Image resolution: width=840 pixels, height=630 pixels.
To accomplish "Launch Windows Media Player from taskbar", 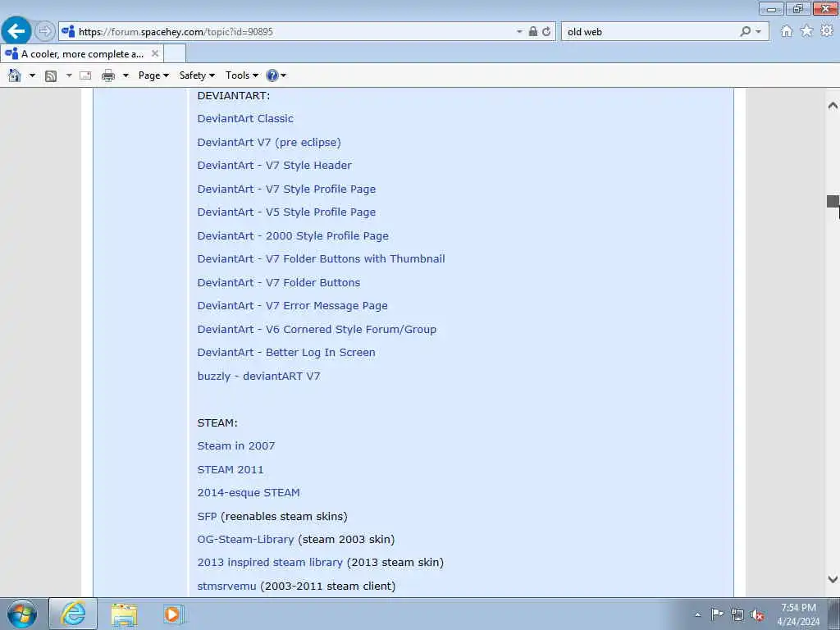I will (172, 614).
